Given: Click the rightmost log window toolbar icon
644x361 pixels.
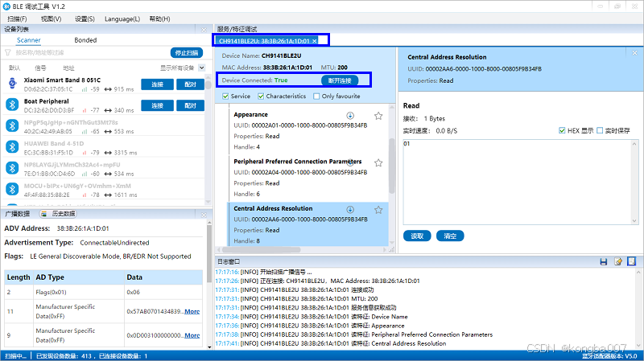Looking at the screenshot, I should pos(632,261).
